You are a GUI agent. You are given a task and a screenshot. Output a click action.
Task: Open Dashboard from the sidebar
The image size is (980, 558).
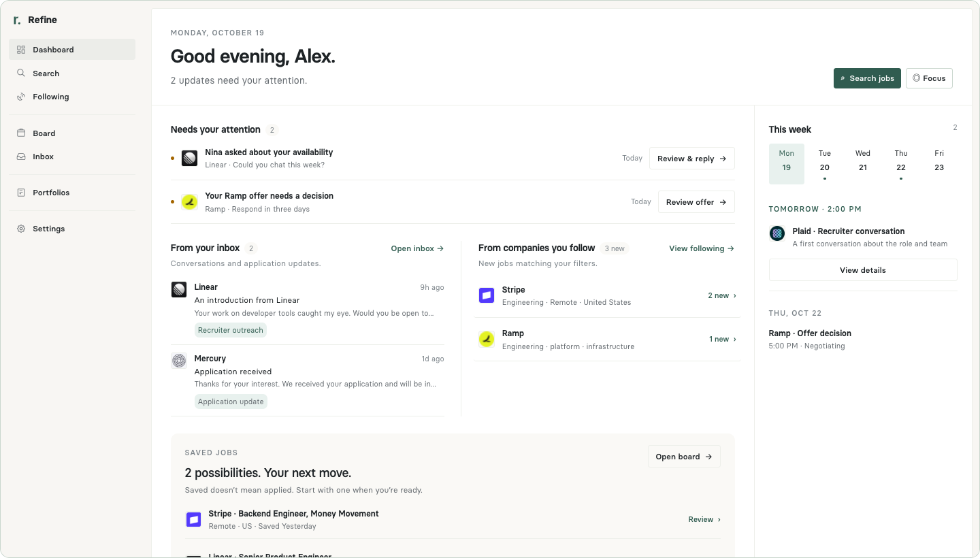click(x=72, y=50)
